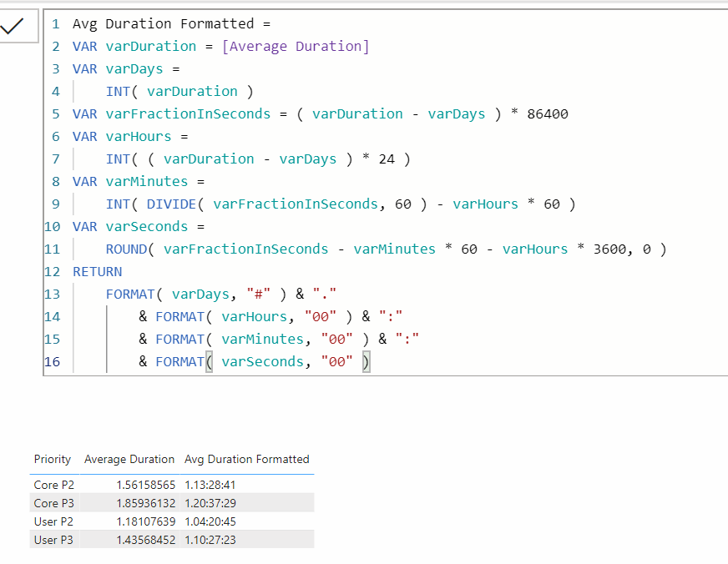
Task: Click the 86400 constant on line 5
Action: pyautogui.click(x=548, y=114)
